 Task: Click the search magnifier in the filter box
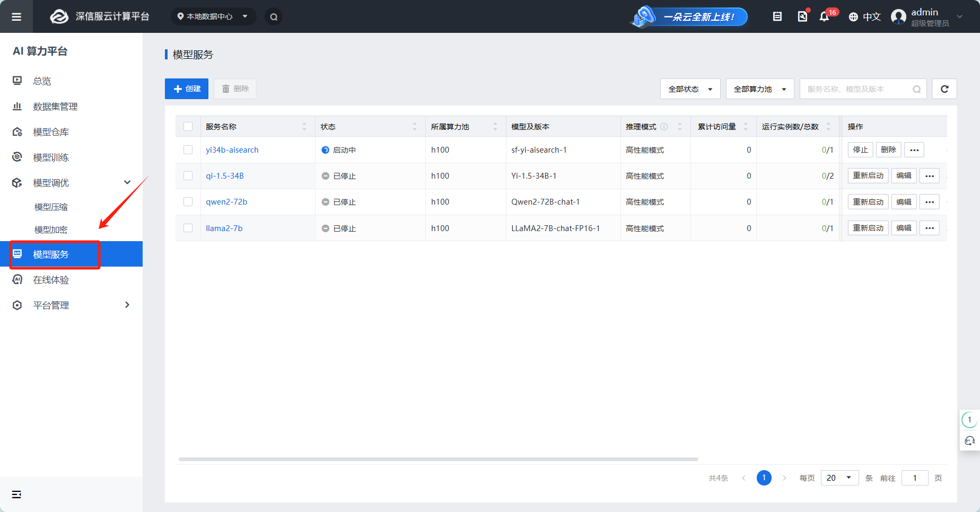[x=916, y=89]
